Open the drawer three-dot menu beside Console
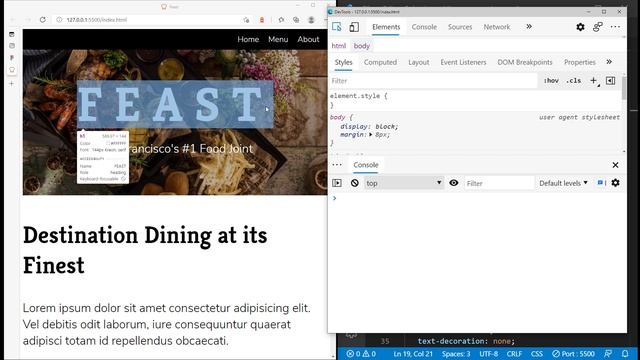Image resolution: width=640 pixels, height=360 pixels. pyautogui.click(x=337, y=165)
